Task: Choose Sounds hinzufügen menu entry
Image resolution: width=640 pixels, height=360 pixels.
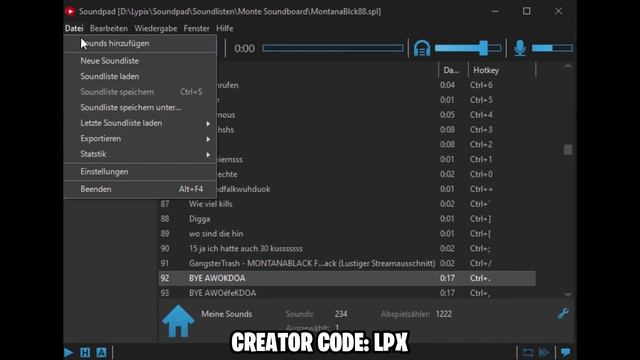Action: (140, 43)
